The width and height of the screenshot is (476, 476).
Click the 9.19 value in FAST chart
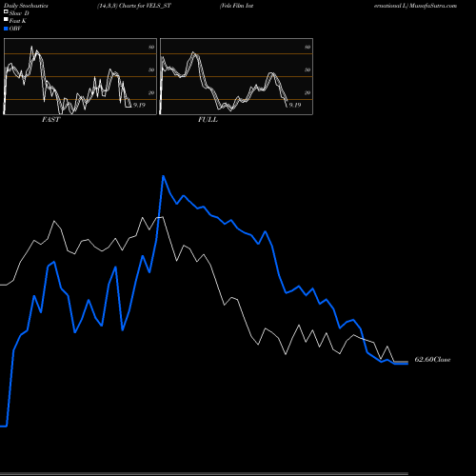tap(139, 105)
